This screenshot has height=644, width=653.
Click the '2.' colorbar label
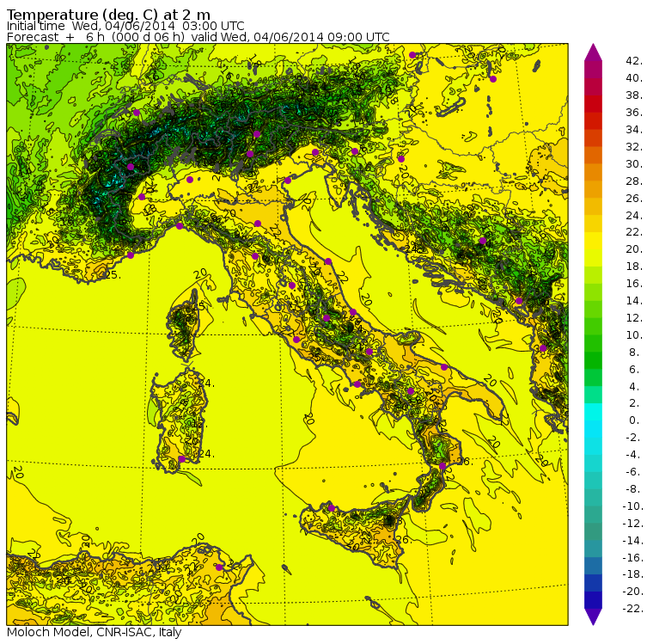click(634, 403)
